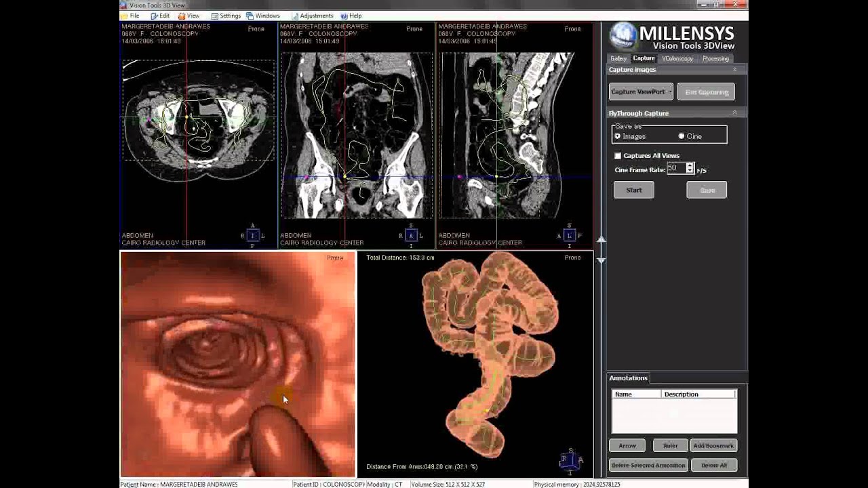
Task: Click the coronal CT slice view
Action: (357, 136)
